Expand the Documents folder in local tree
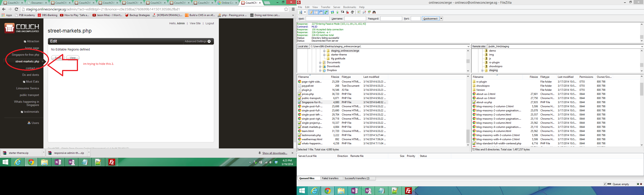This screenshot has height=195, width=644. click(x=320, y=63)
